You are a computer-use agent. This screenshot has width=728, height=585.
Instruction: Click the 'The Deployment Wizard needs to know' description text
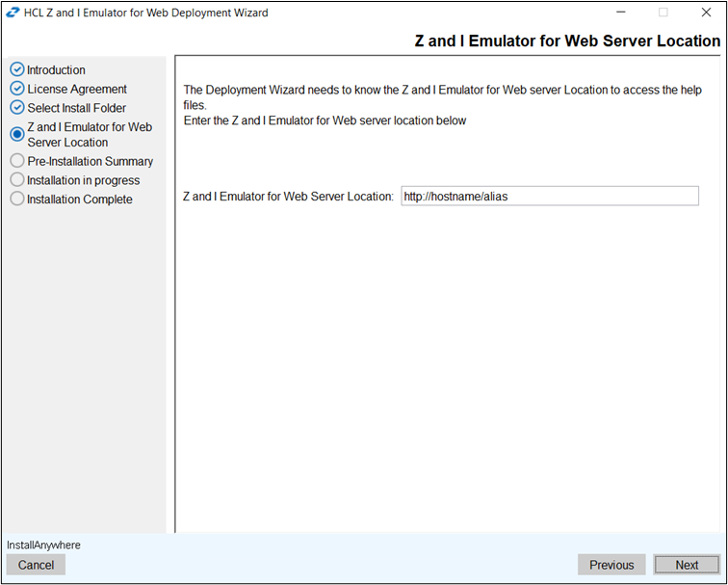(x=442, y=97)
